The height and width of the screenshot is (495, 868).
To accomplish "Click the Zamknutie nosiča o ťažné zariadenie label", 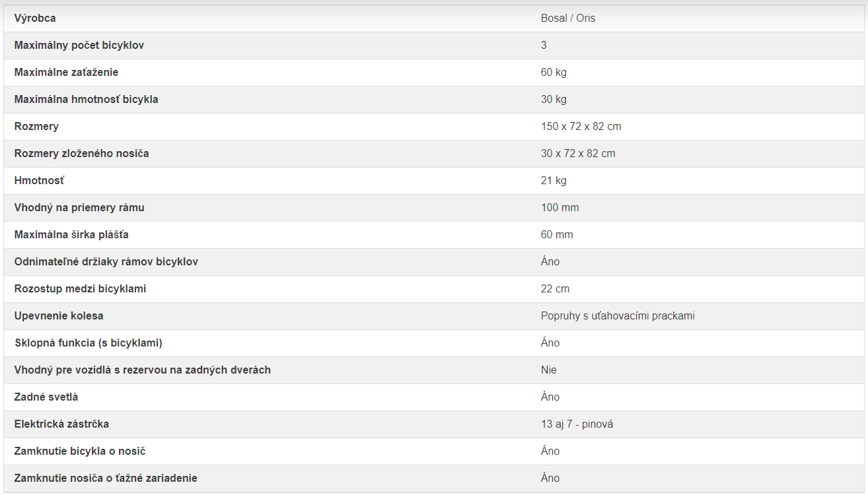I will 106,478.
